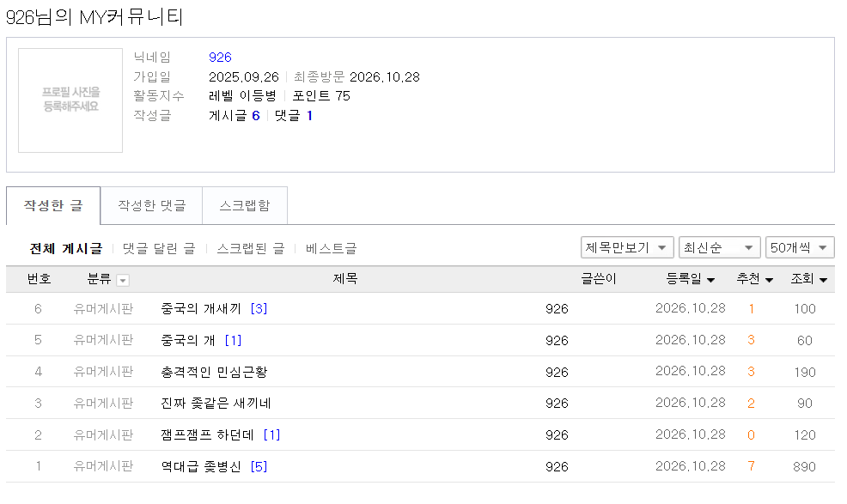Switch to the 작성한 댓글 tab

(151, 206)
